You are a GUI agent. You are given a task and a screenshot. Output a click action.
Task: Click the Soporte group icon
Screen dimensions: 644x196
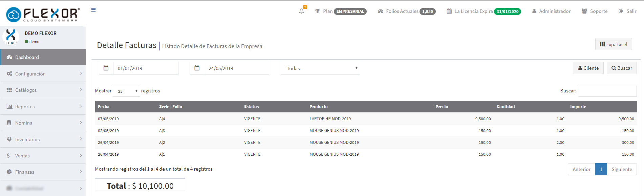pos(584,11)
